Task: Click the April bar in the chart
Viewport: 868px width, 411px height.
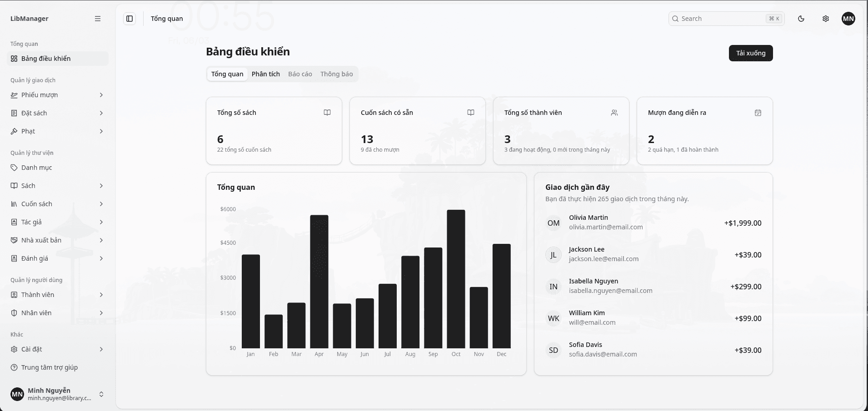Action: click(319, 282)
